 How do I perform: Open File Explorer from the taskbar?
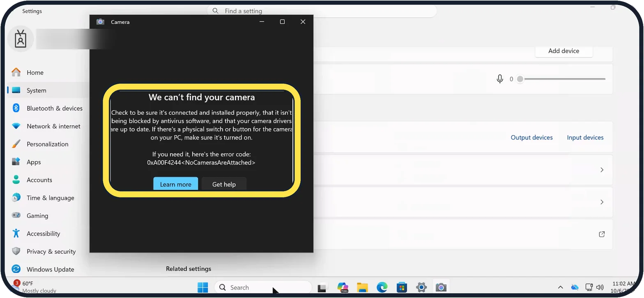(362, 287)
